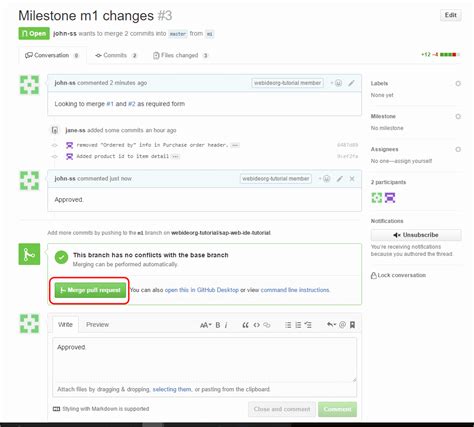This screenshot has width=474, height=427.
Task: Open commit removed Ordered by info
Action: [x=152, y=145]
